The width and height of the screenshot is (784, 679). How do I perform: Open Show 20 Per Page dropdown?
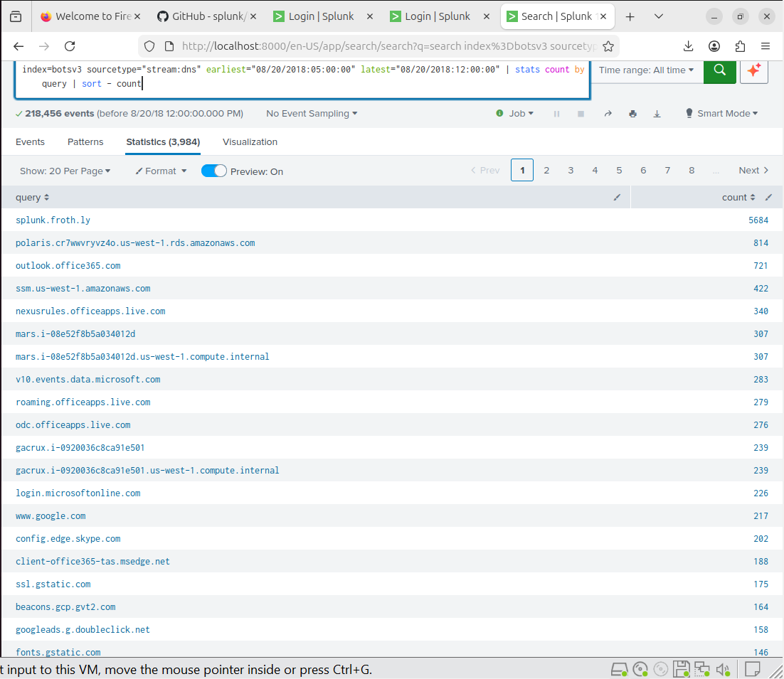pos(65,171)
